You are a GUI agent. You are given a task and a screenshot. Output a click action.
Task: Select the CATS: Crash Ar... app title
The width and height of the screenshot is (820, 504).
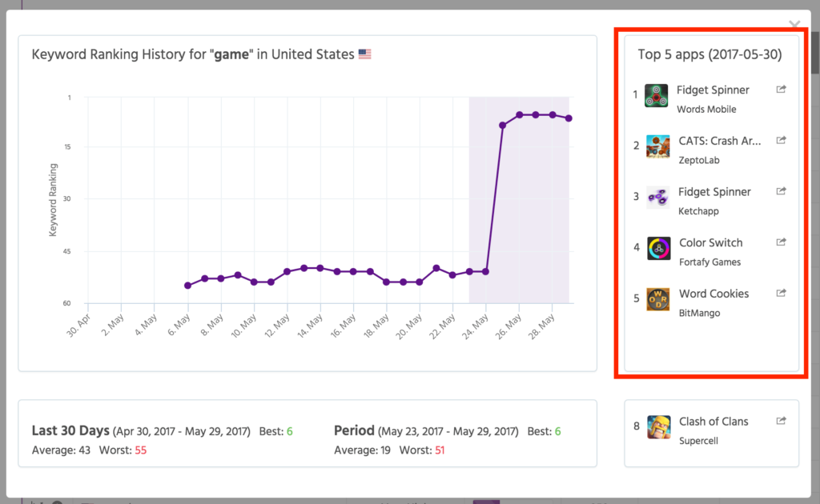coord(720,141)
